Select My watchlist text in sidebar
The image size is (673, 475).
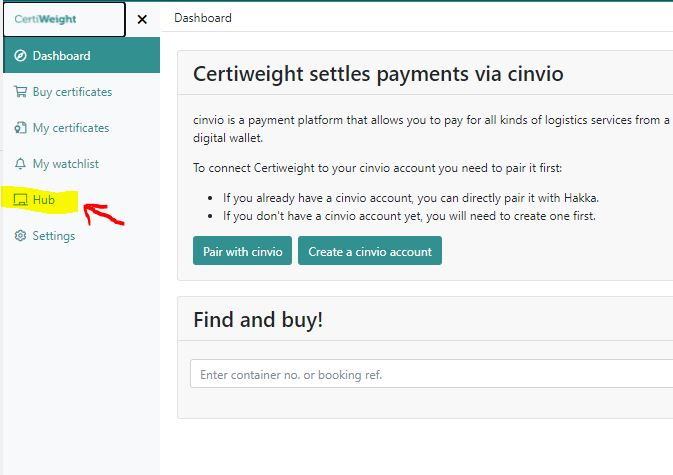click(x=66, y=164)
